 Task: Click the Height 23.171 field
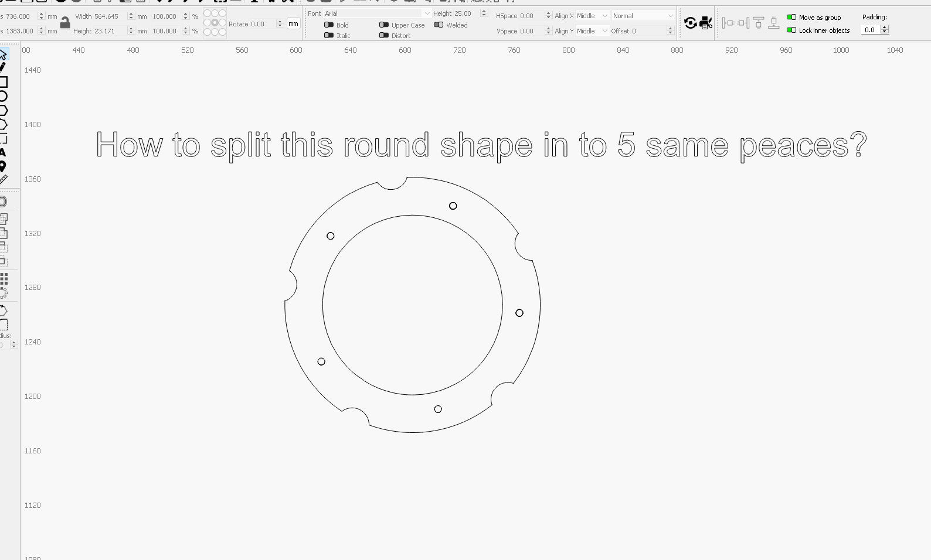110,31
